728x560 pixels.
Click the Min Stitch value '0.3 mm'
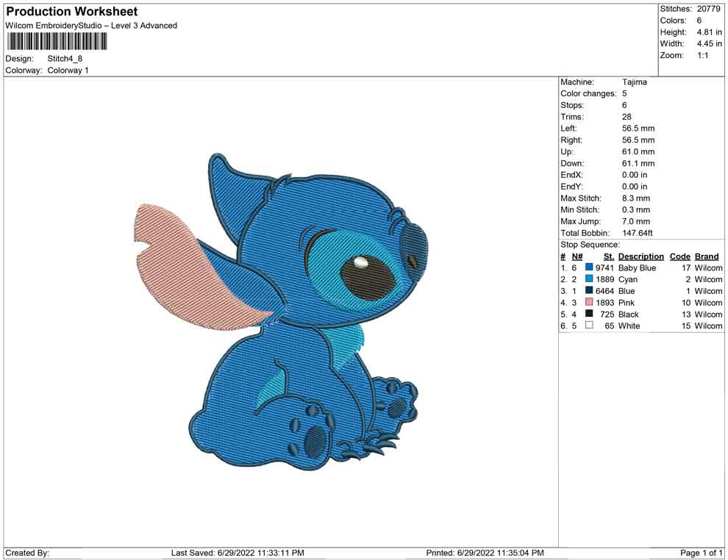click(636, 209)
